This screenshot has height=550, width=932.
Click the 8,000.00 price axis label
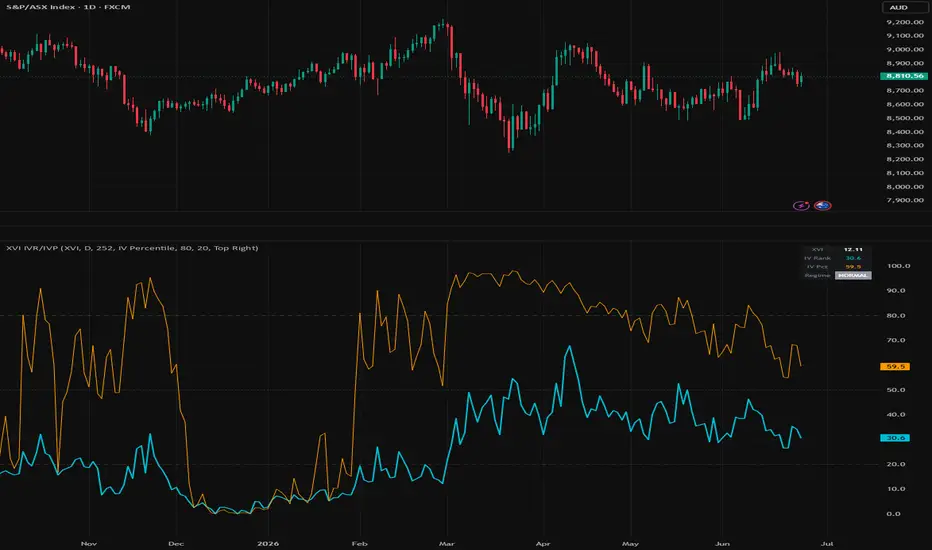tap(905, 187)
